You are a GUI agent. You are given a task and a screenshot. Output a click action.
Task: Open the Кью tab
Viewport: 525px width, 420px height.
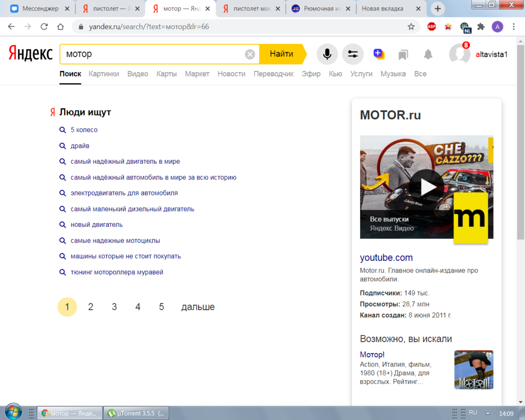[335, 73]
